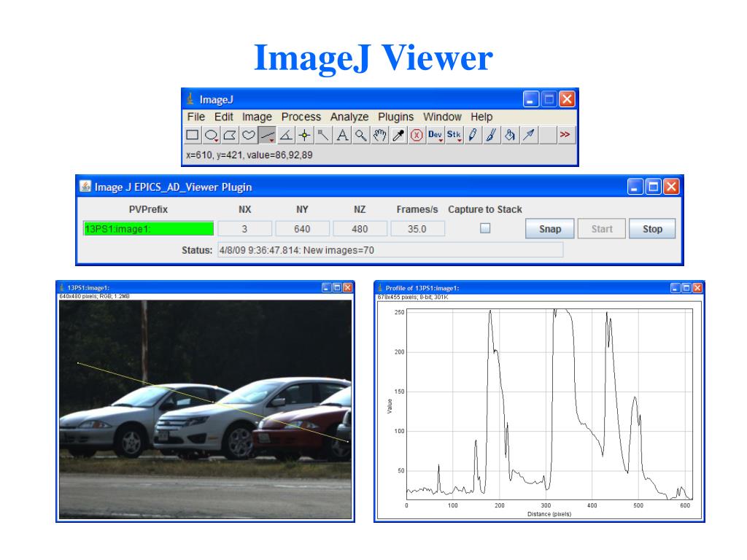
Task: Click the Stop button
Action: (x=652, y=228)
